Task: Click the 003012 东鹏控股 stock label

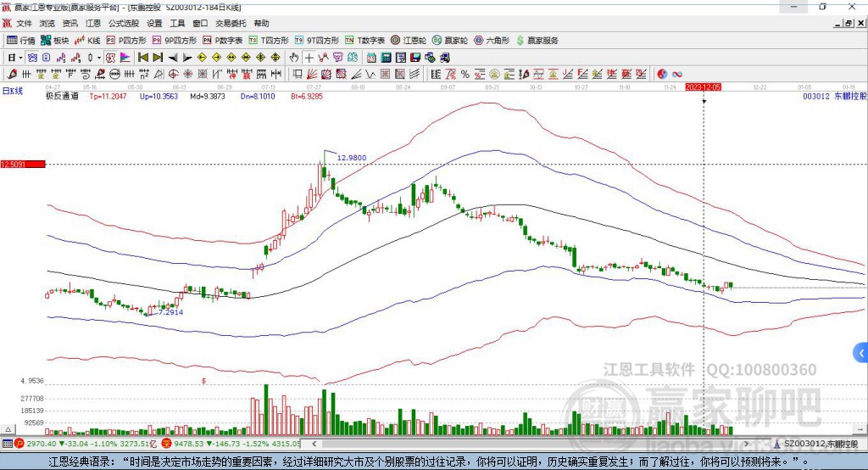Action: [834, 96]
